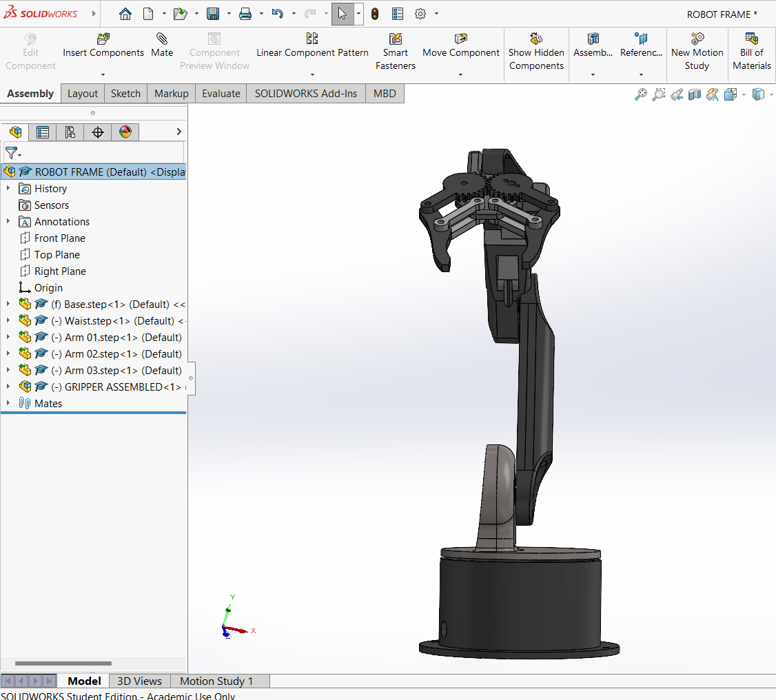Toggle Show Hidden Components
Screen dimensions: 776x700
coord(536,52)
